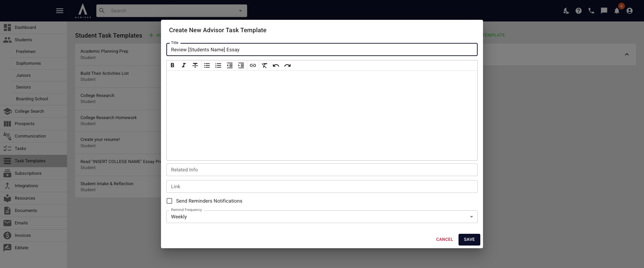
Task: Increase indent in the editor
Action: pos(241,65)
